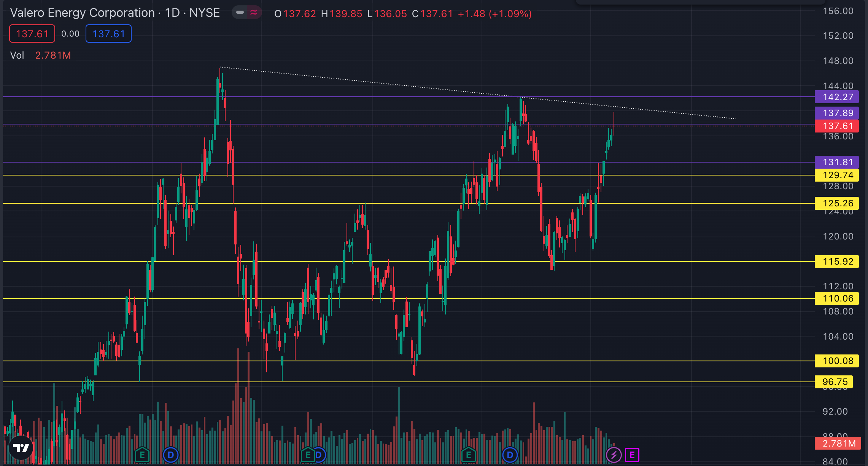
Task: Click the +1.48 (+1.09%) change value
Action: point(494,14)
